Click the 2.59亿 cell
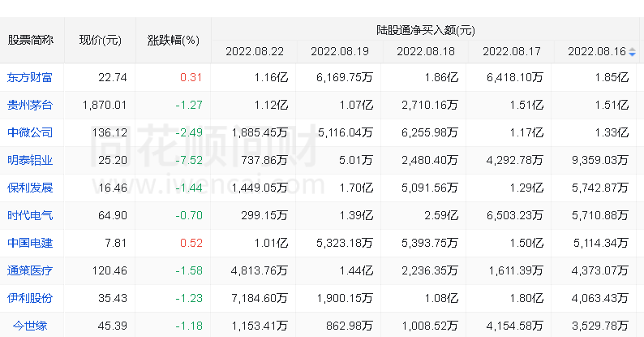644x337 pixels. pyautogui.click(x=441, y=215)
